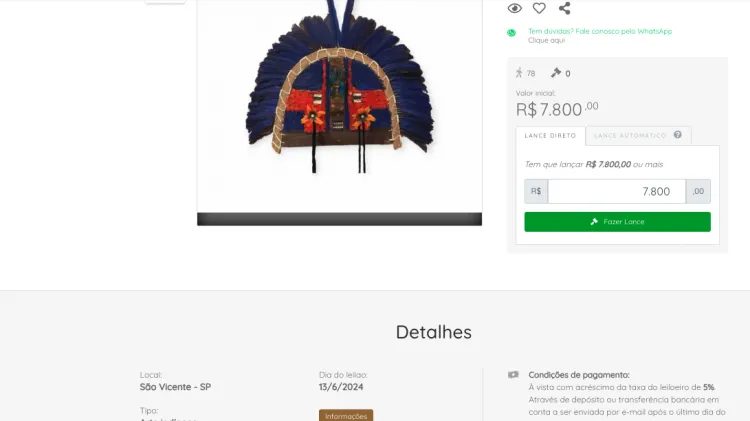Click the payment conditions money icon
Screen dimensions: 750x421
pos(513,375)
